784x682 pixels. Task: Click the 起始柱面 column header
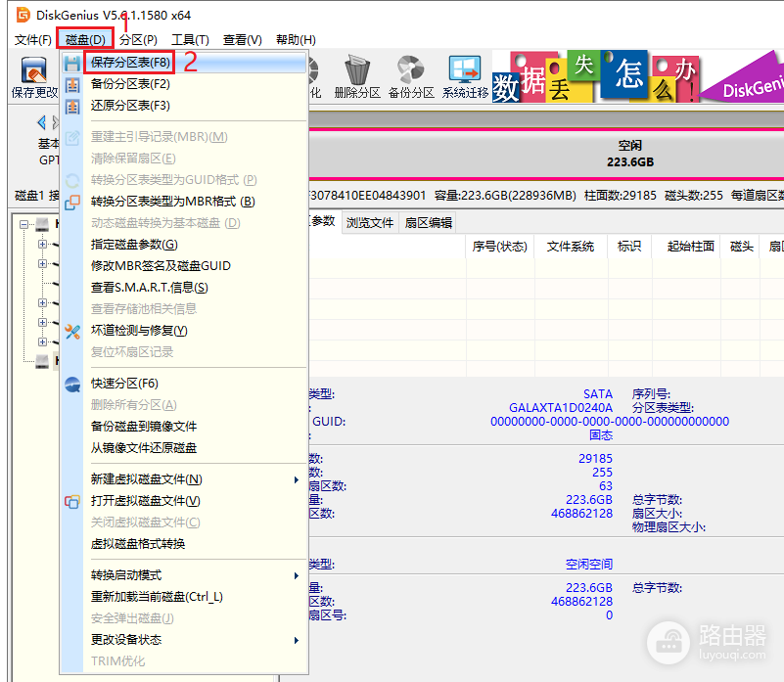point(686,247)
